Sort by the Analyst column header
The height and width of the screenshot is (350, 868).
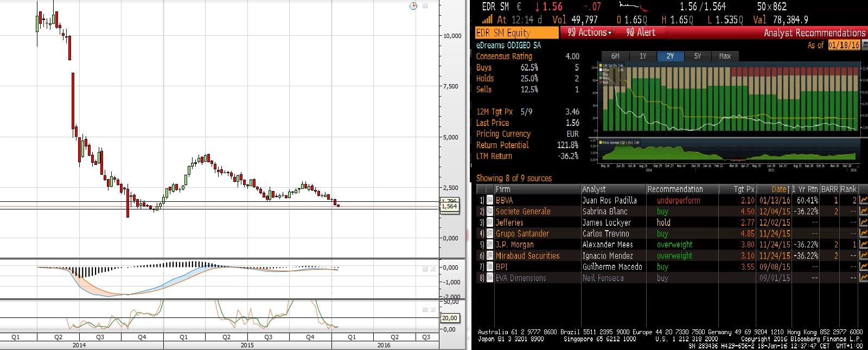(613, 189)
